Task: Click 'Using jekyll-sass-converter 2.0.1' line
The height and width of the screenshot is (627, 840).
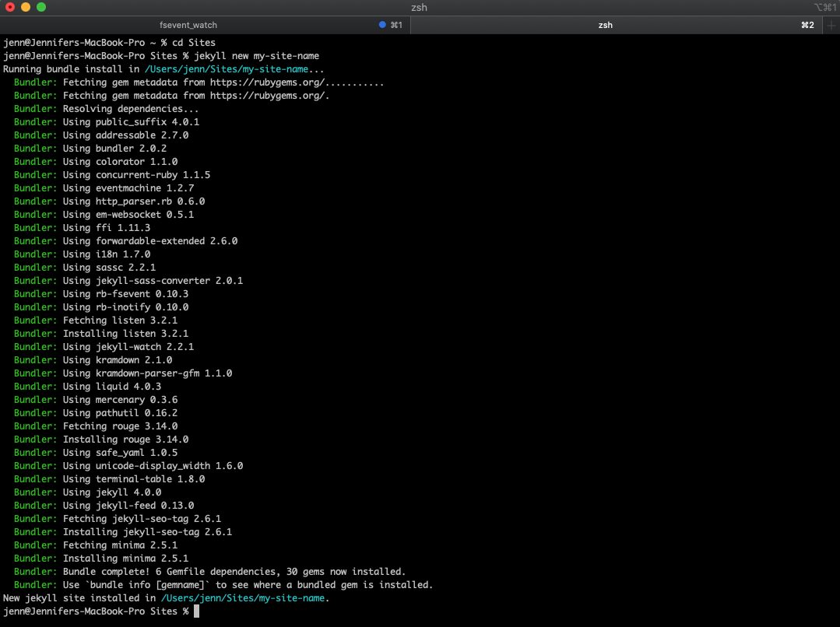Action: click(x=153, y=281)
